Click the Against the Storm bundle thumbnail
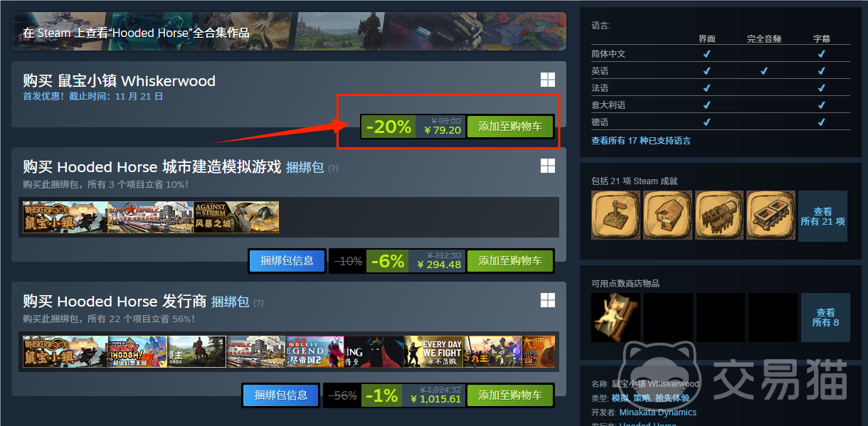 point(236,217)
